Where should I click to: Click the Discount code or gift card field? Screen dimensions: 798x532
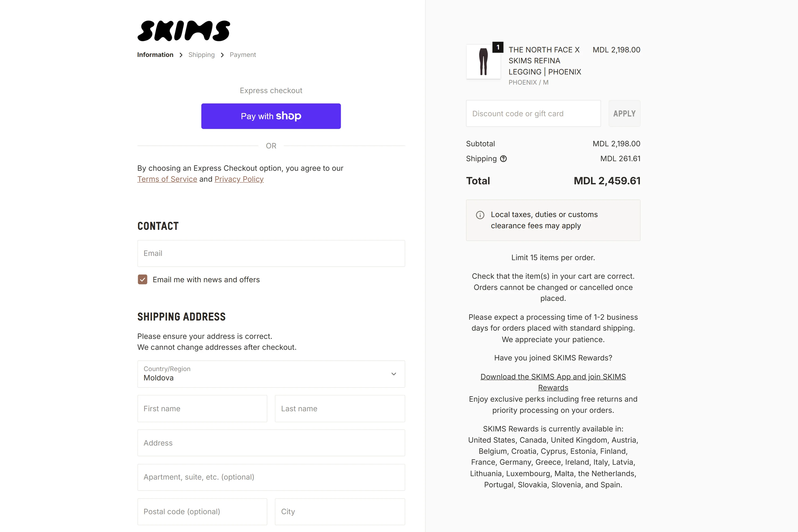pyautogui.click(x=533, y=114)
